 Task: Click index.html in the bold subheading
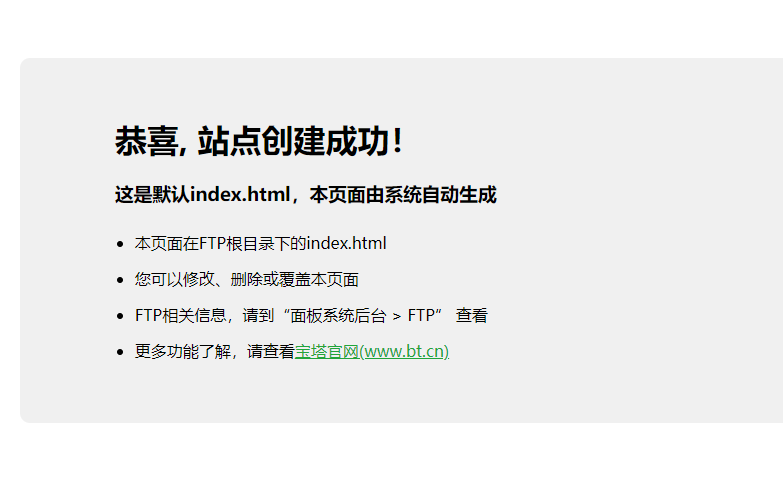[x=240, y=195]
